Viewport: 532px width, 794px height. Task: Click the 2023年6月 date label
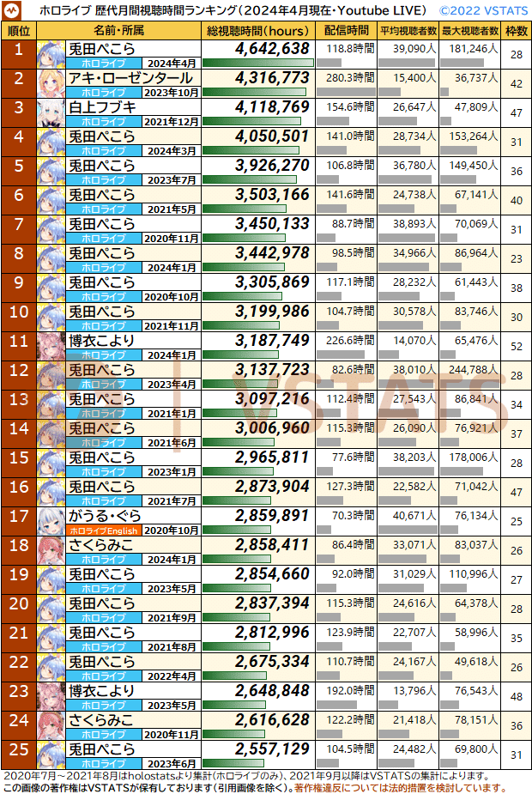tap(172, 764)
